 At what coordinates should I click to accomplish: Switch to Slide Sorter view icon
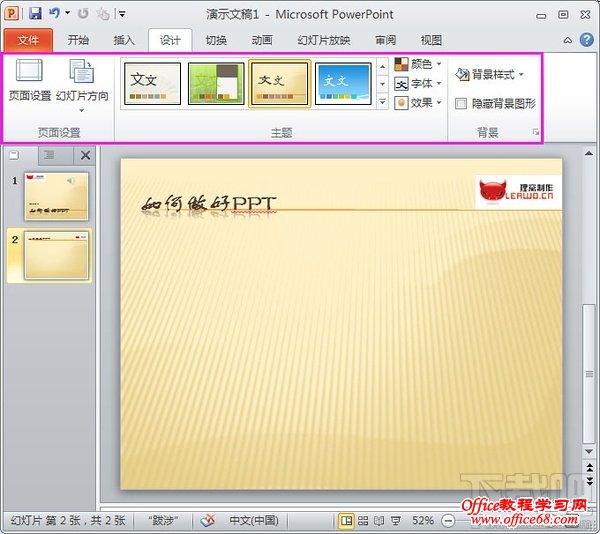pos(363,521)
